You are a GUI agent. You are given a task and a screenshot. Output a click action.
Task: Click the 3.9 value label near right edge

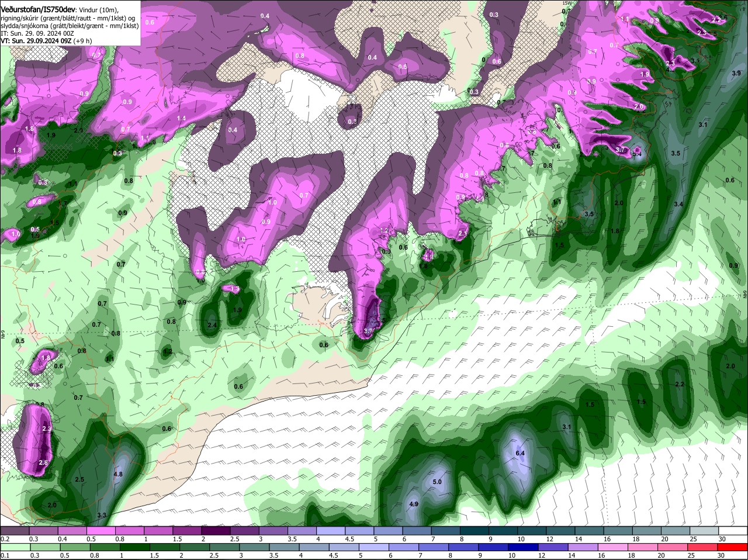click(736, 73)
